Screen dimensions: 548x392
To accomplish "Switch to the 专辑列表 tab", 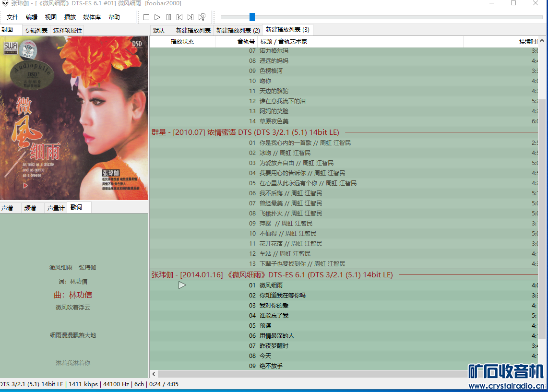I will (36, 30).
